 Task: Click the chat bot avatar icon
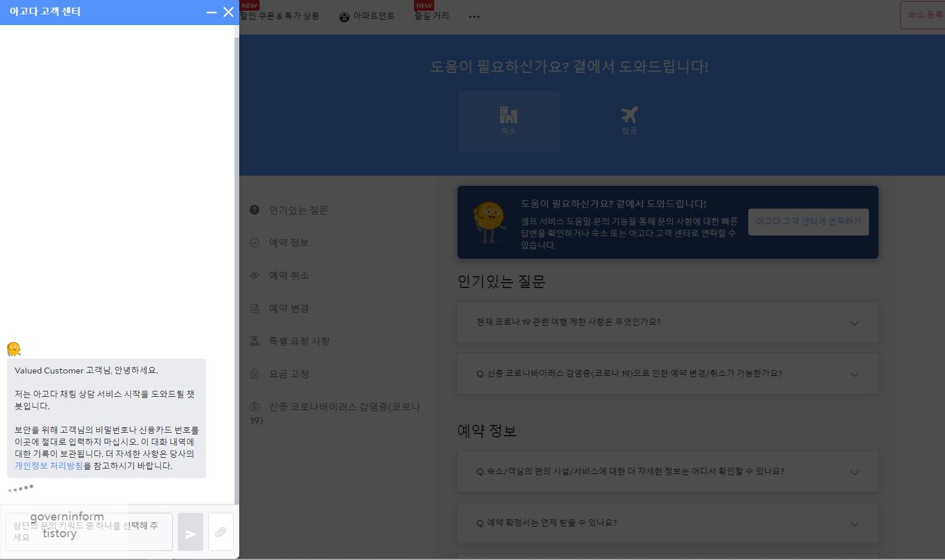[14, 348]
